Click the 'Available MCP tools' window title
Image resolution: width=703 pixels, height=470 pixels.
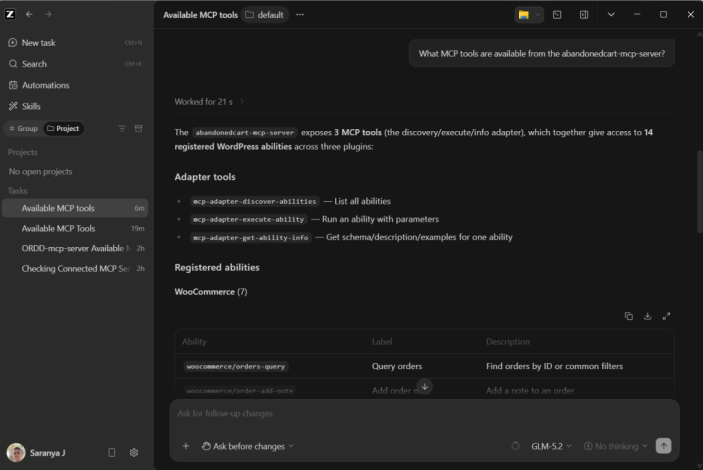[200, 15]
